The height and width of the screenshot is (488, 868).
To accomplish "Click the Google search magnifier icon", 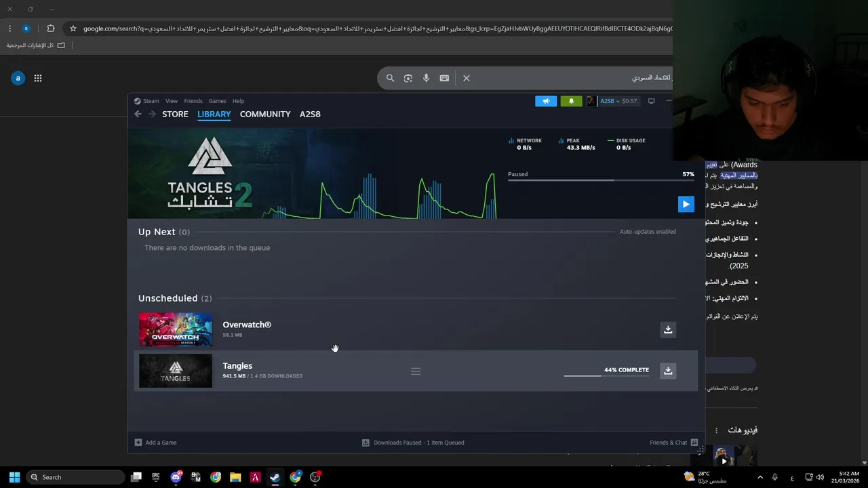I will (x=390, y=78).
